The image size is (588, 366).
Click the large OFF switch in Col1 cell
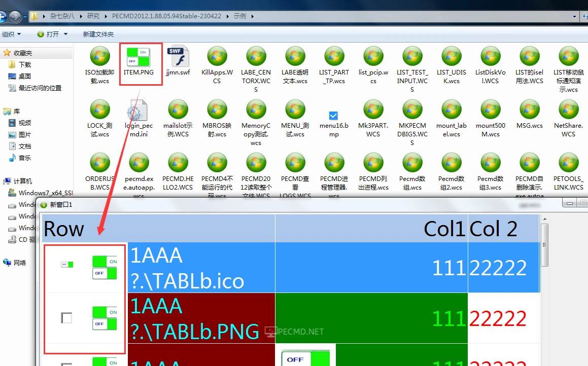pyautogui.click(x=305, y=358)
